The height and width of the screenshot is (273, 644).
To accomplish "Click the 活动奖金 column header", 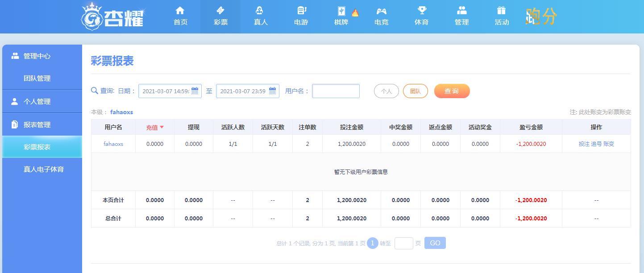I will click(480, 127).
